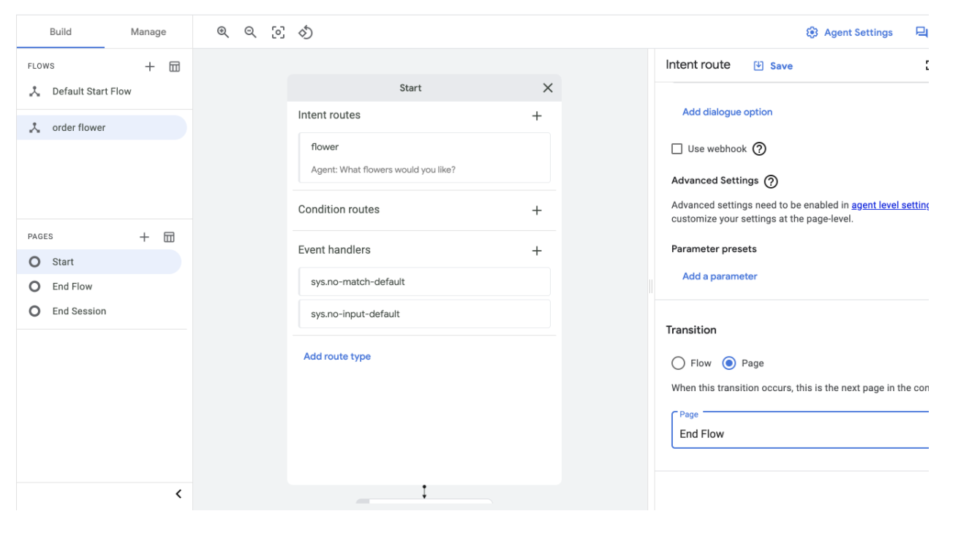Click the zoom out magnifier icon
Image resolution: width=980 pixels, height=541 pixels.
coord(250,32)
